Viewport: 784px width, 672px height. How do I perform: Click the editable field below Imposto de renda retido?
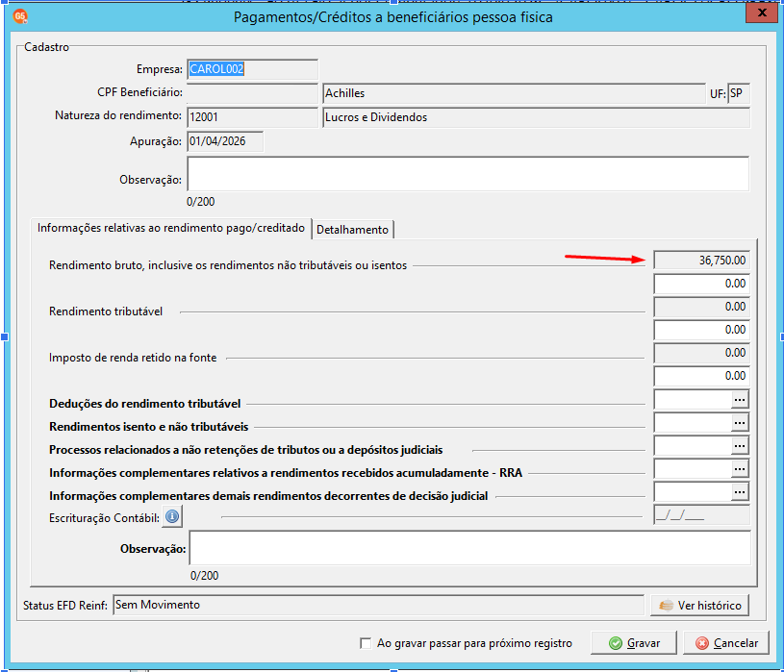pos(701,376)
